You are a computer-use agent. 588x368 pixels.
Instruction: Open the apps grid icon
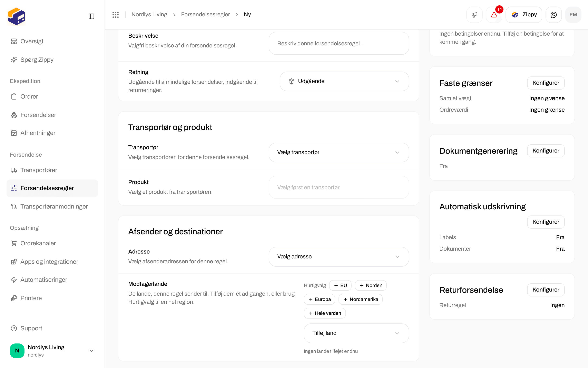coord(115,15)
